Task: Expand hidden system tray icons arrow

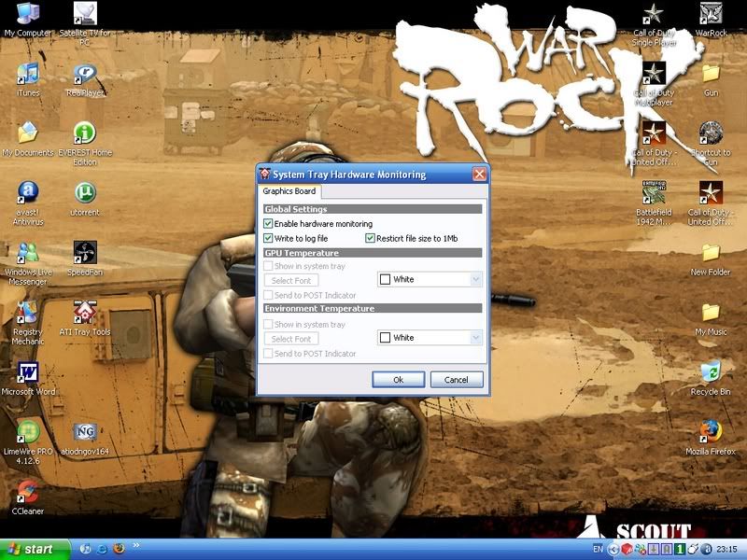Action: (x=613, y=550)
